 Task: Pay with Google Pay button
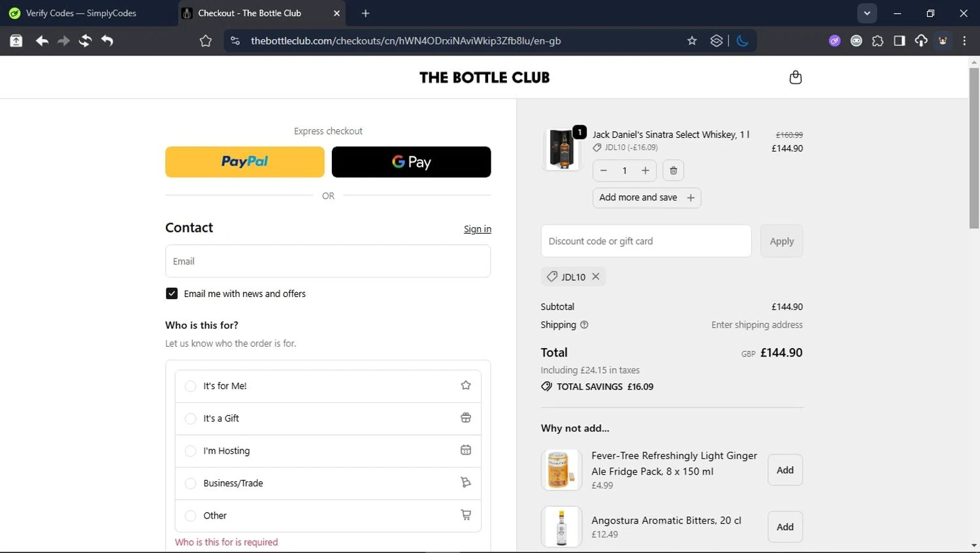tap(412, 162)
